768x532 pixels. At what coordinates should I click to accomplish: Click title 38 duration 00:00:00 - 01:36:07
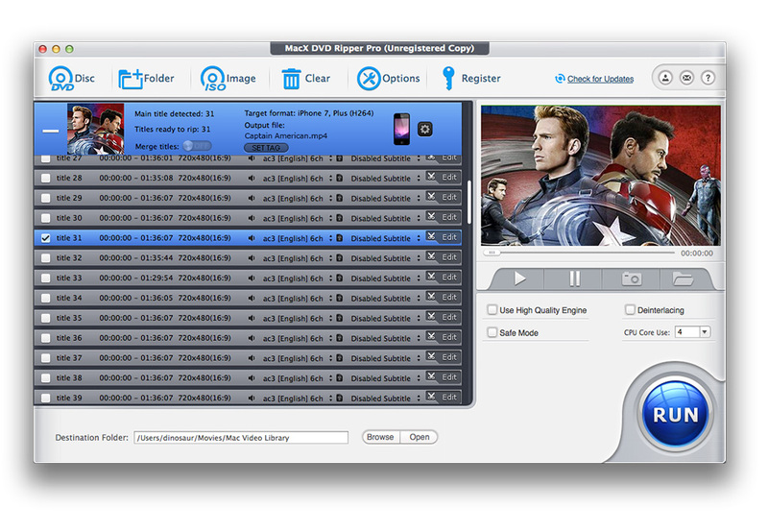click(135, 377)
